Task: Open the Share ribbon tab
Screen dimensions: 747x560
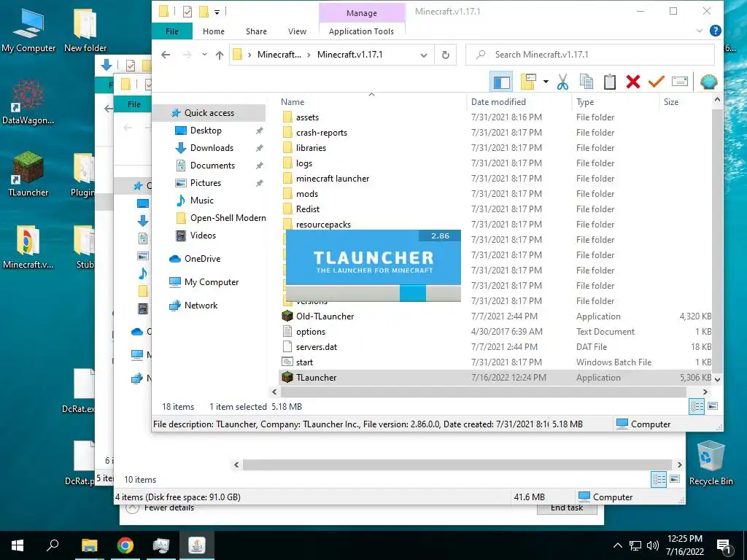Action: point(256,31)
